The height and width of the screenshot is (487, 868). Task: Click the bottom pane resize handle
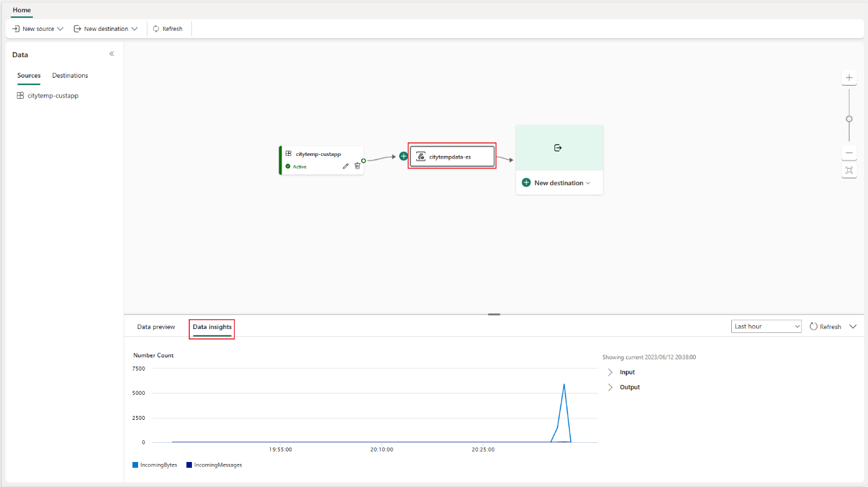point(494,315)
